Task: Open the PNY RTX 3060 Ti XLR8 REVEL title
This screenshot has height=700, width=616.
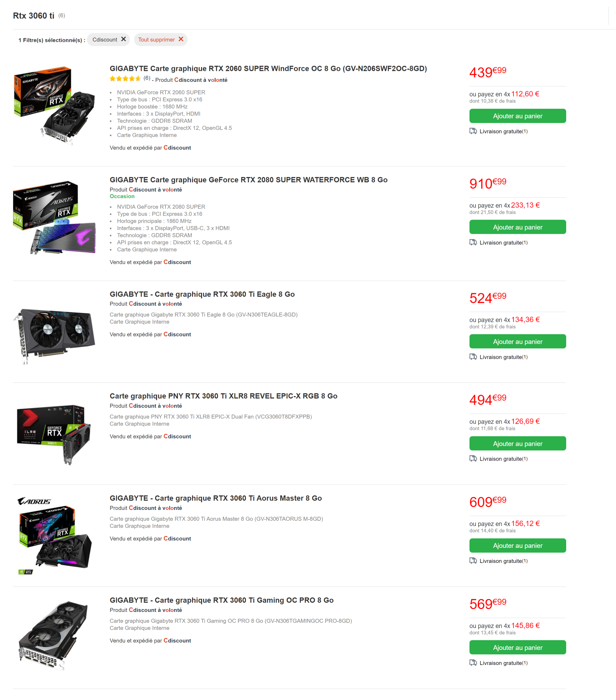Action: (x=223, y=396)
